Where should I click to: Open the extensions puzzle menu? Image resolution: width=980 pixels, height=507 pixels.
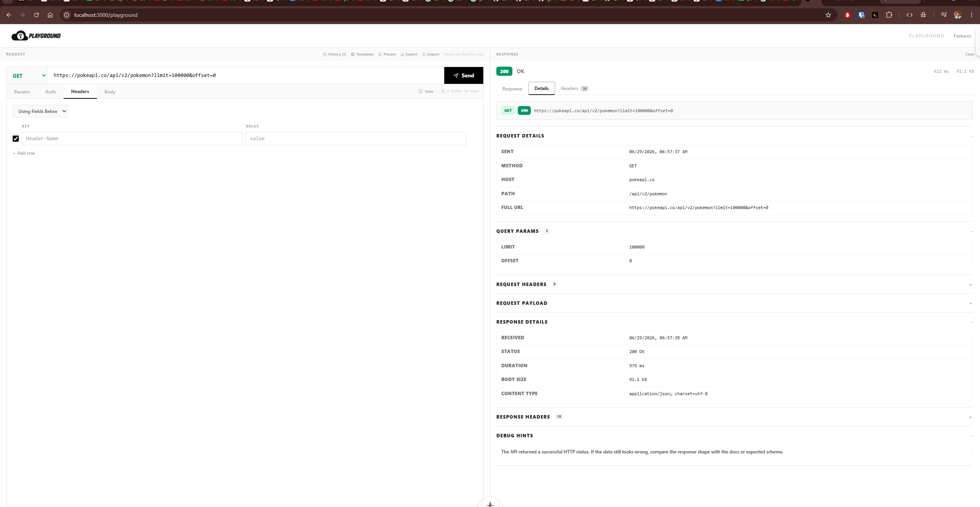tap(889, 15)
